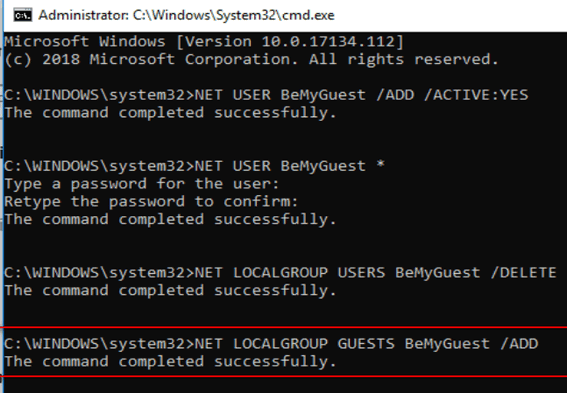Viewport: 567px width, 393px height.
Task: Click success message below the /DELETE command
Action: 170,290
